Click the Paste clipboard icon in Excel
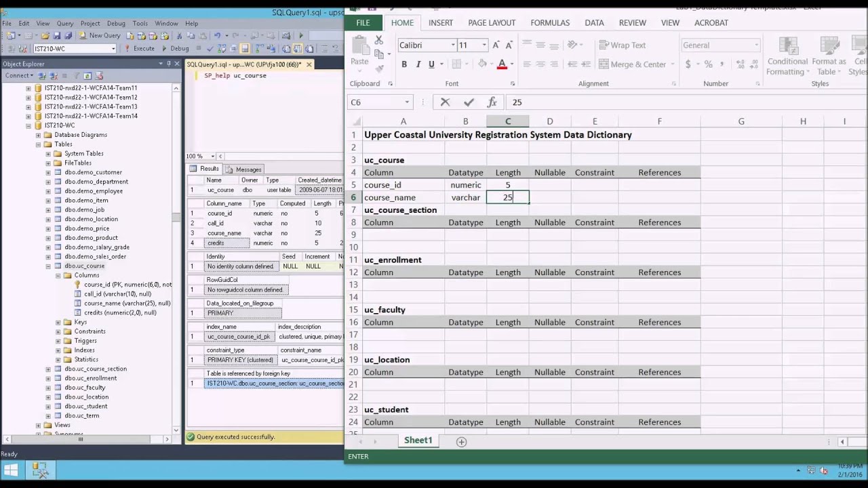This screenshot has width=868, height=488. point(360,46)
